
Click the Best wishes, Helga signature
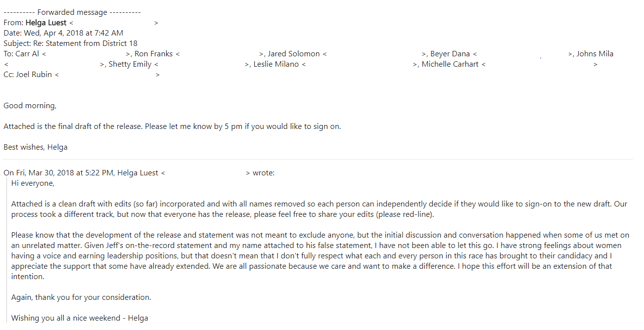point(36,147)
